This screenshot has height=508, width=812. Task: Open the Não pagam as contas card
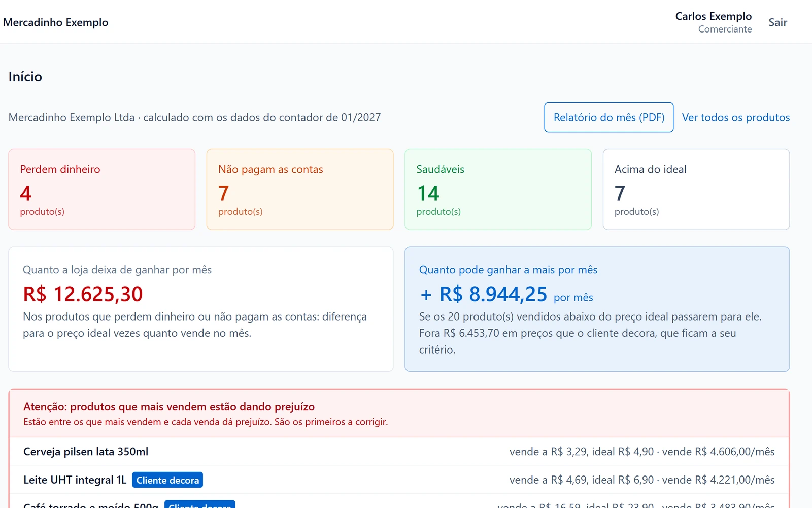(x=300, y=189)
